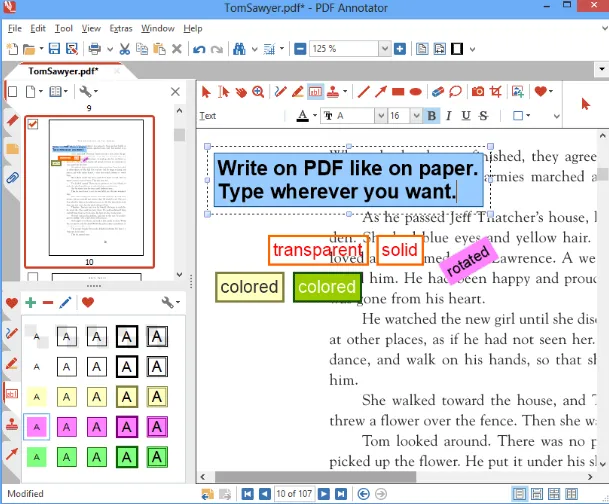The image size is (609, 504).
Task: Expand the favorites heart dropdown in toolbar
Action: pyautogui.click(x=551, y=92)
